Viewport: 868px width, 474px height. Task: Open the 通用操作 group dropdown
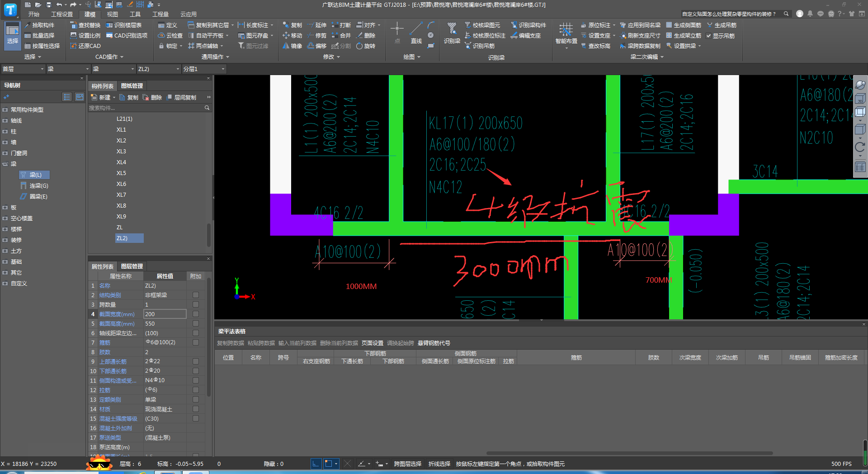215,57
